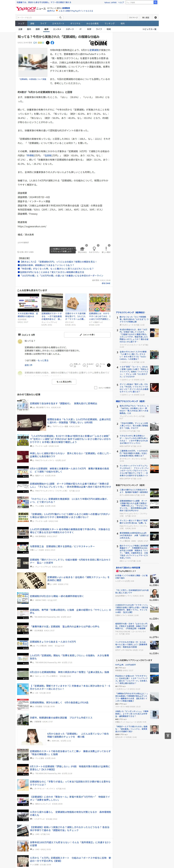The width and height of the screenshot is (174, 868).
Task: Click the keyword search magnifier icon
Action: [60, 18]
